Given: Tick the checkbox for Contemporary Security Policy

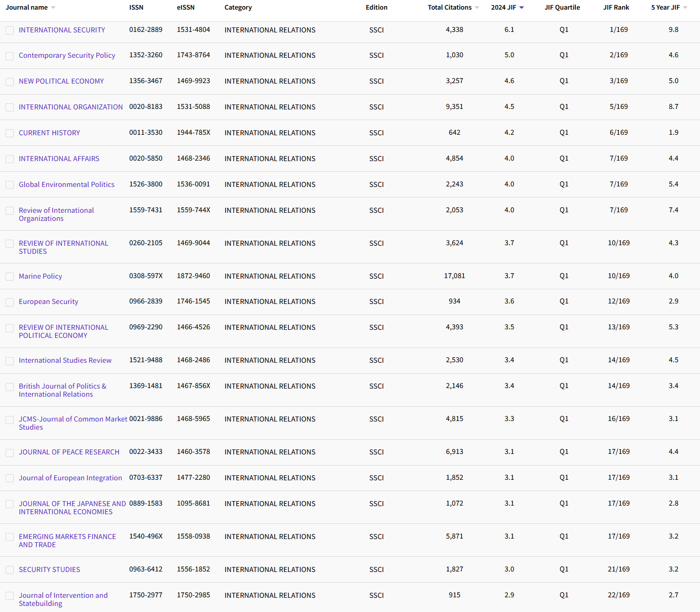Looking at the screenshot, I should [10, 56].
